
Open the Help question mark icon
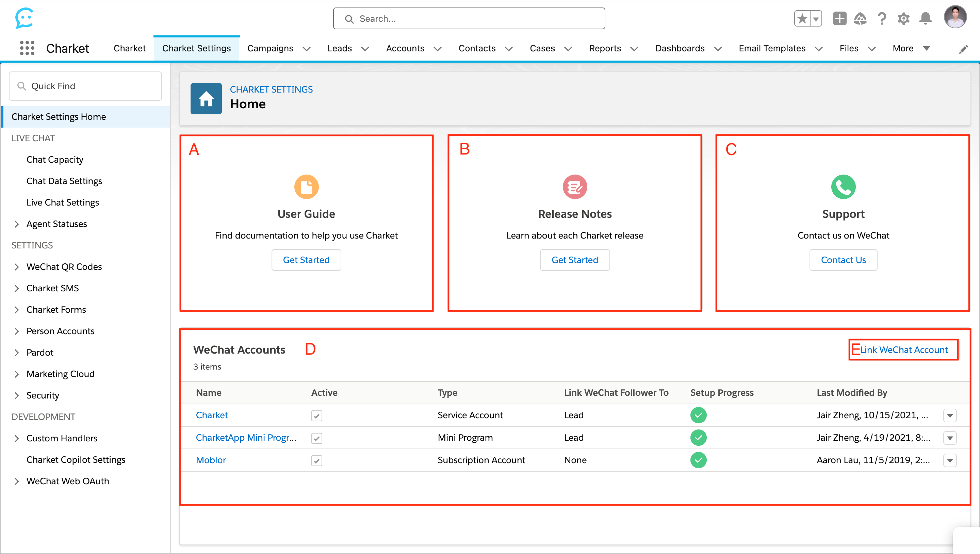[x=882, y=18]
